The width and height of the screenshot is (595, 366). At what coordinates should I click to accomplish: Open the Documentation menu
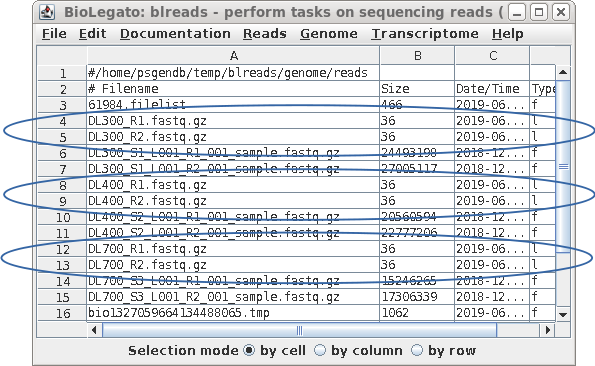coord(175,34)
